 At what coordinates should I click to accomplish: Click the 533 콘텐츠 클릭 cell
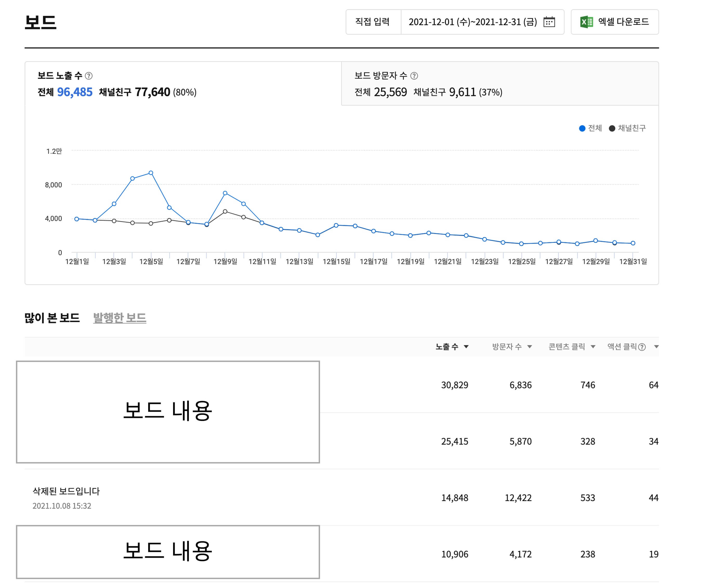pyautogui.click(x=588, y=498)
